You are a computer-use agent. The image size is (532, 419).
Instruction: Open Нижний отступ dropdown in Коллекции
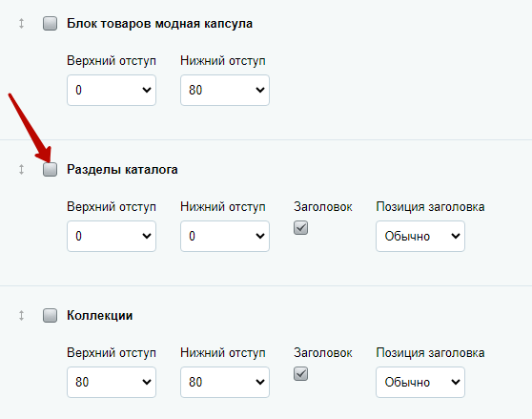(225, 383)
